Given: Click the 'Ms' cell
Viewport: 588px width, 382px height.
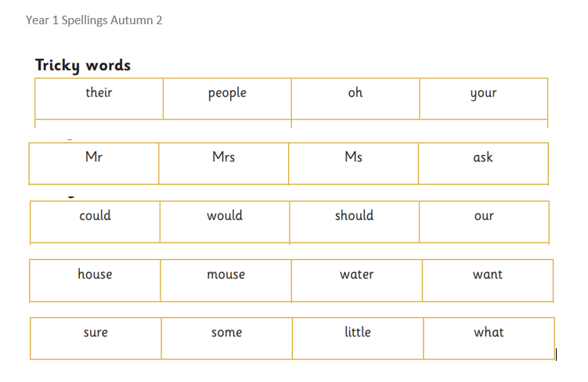Looking at the screenshot, I should (353, 157).
